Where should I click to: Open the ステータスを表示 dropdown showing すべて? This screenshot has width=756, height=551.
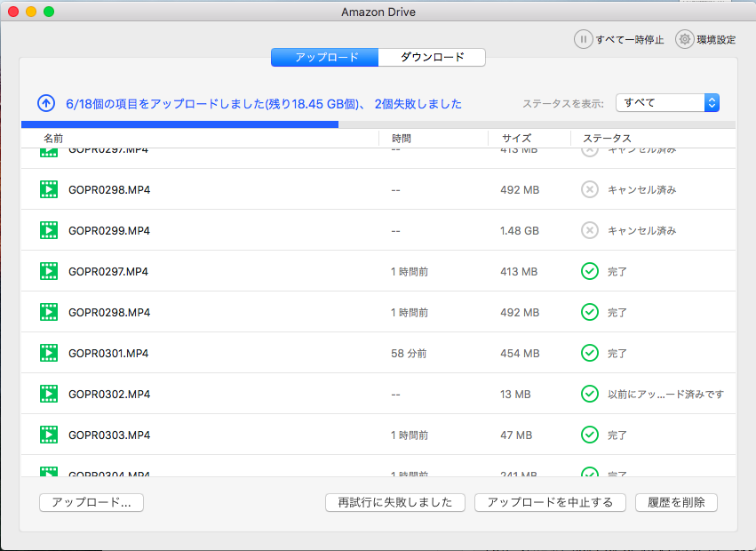(667, 103)
